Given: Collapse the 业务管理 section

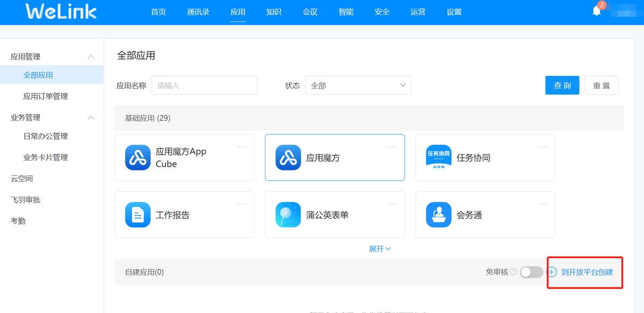Looking at the screenshot, I should tap(91, 117).
